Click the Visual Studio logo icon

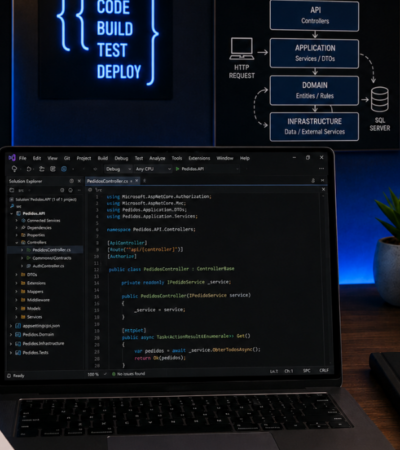pos(12,158)
